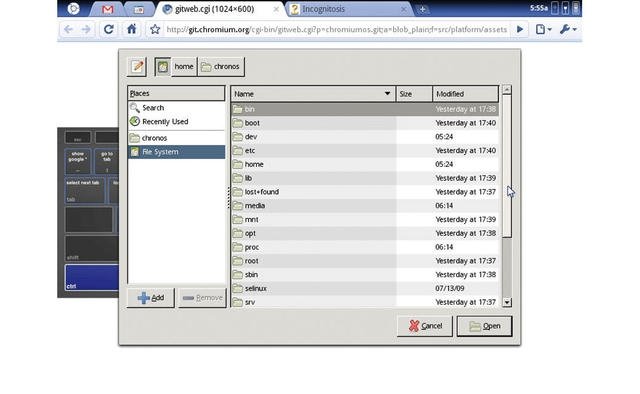Select the etc folder
Image resolution: width=640 pixels, height=394 pixels.
[365, 151]
